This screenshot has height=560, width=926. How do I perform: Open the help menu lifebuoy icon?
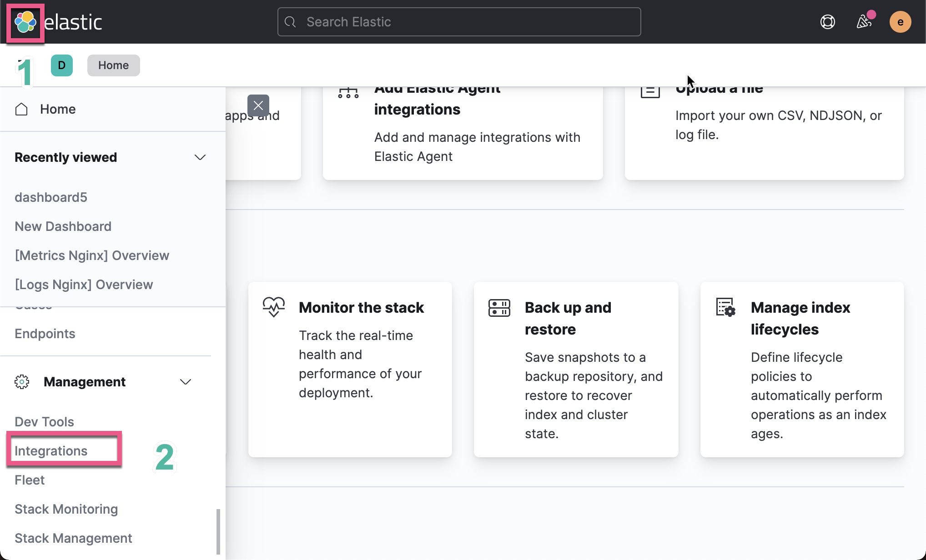click(x=827, y=22)
